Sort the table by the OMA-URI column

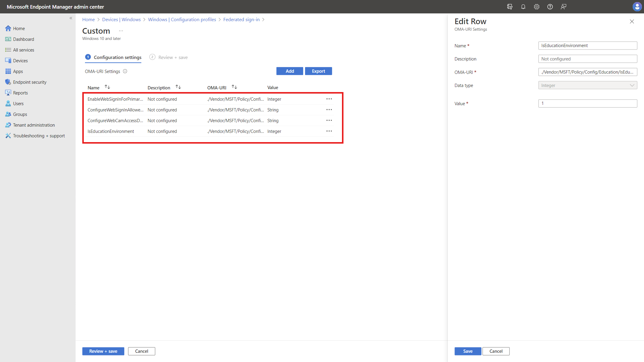coord(234,87)
